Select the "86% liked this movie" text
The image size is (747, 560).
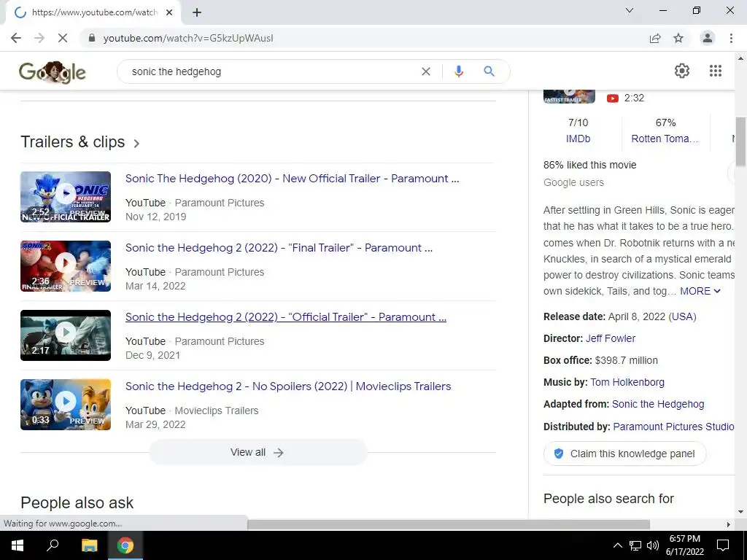(589, 166)
